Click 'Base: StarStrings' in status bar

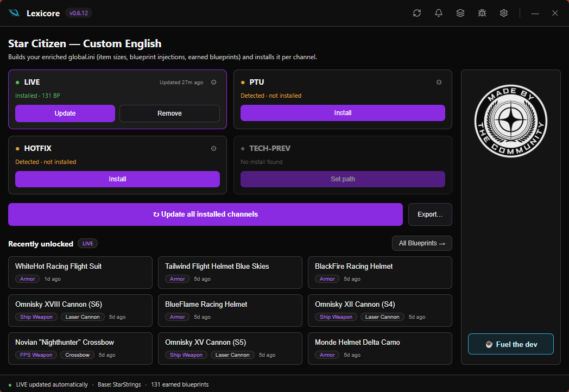click(x=119, y=384)
